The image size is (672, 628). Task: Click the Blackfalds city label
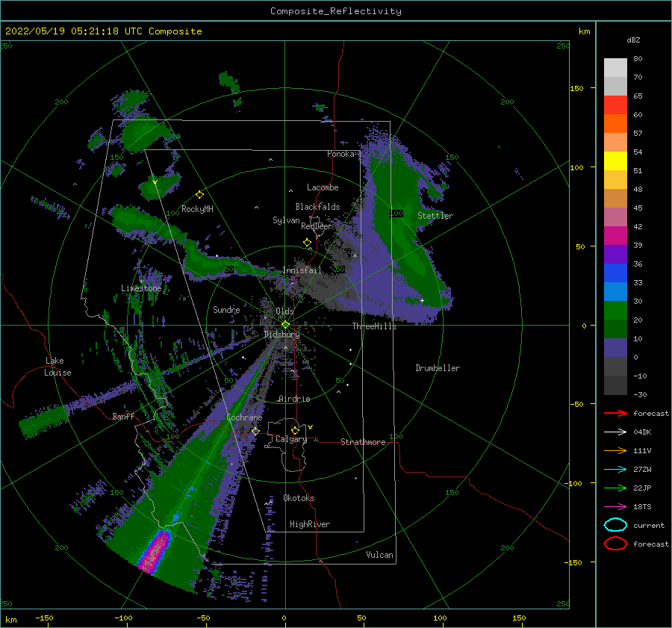(x=317, y=207)
